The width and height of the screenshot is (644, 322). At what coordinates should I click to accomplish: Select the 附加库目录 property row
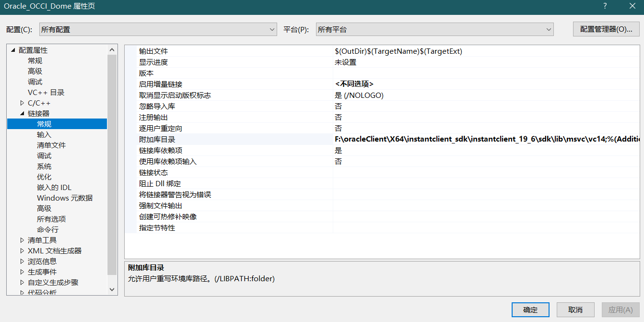tap(216, 139)
